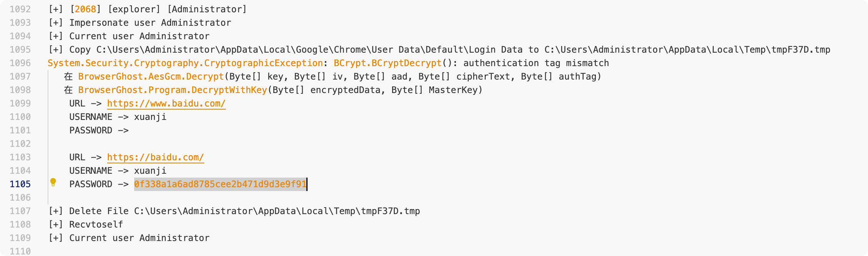Click the empty 'PASSWORD ->' line 1101
Screen dimensions: 868x256
coord(99,130)
